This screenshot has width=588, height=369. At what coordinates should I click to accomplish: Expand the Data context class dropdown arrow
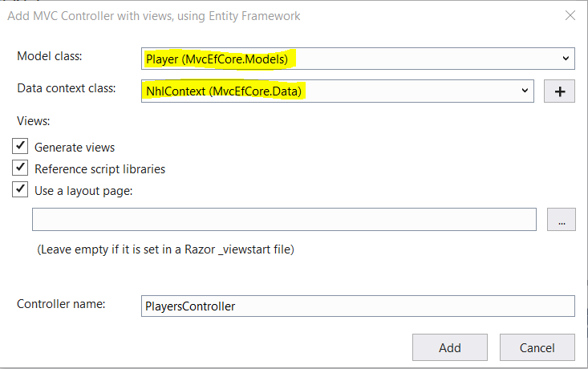[525, 91]
